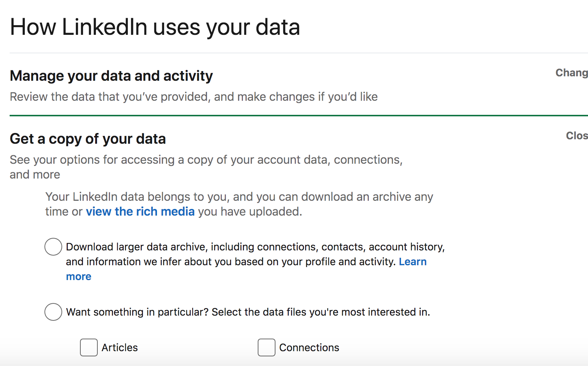Open the view the rich media link
This screenshot has height=366, width=588.
(x=140, y=212)
